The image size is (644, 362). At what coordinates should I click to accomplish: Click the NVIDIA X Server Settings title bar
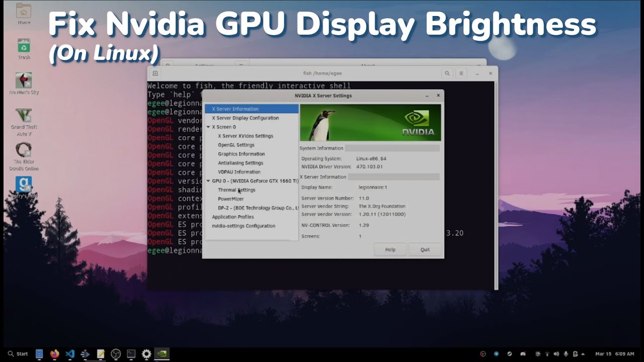(x=323, y=96)
